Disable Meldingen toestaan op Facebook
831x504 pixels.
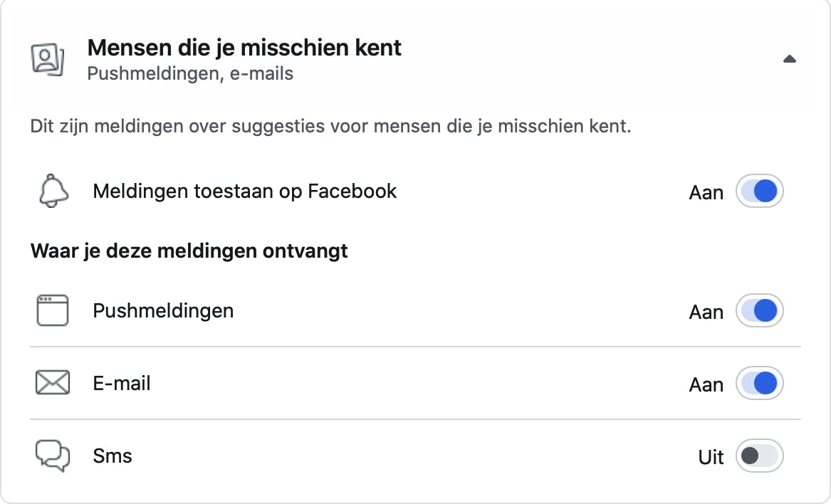[759, 191]
